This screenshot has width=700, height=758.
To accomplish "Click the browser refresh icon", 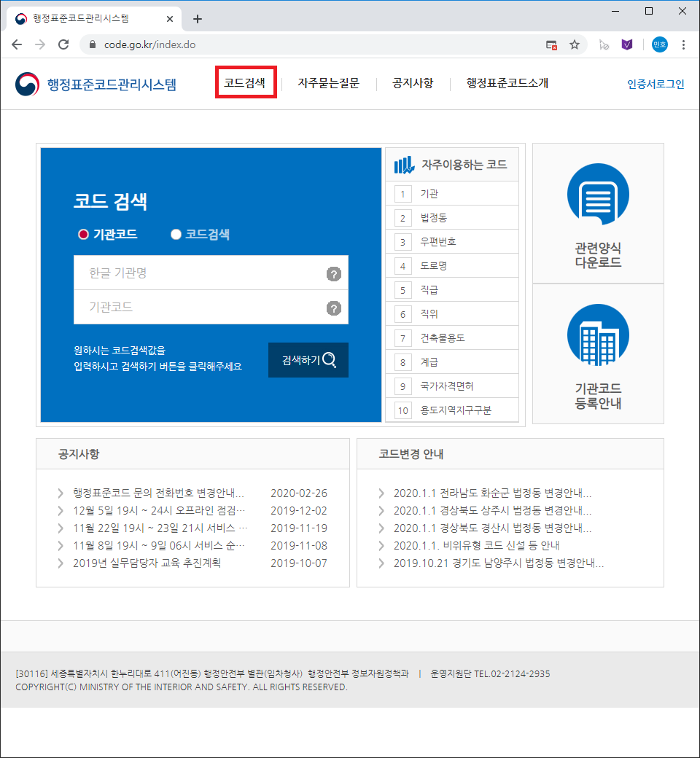I will tap(63, 44).
